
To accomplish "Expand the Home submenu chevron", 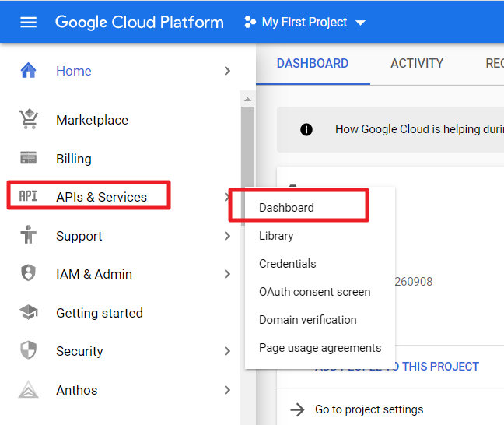I will (227, 71).
